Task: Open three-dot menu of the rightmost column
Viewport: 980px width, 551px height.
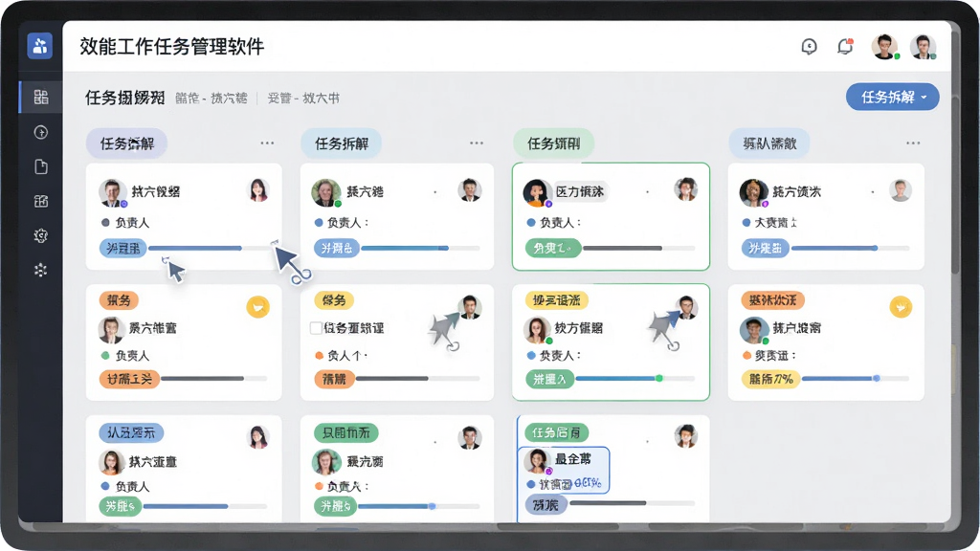Action: [x=913, y=143]
